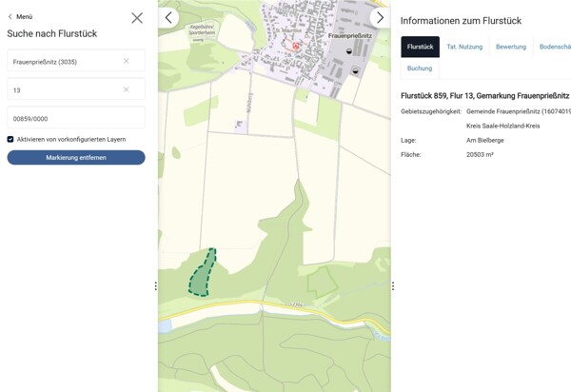Clear the Flur 13 field

click(126, 89)
